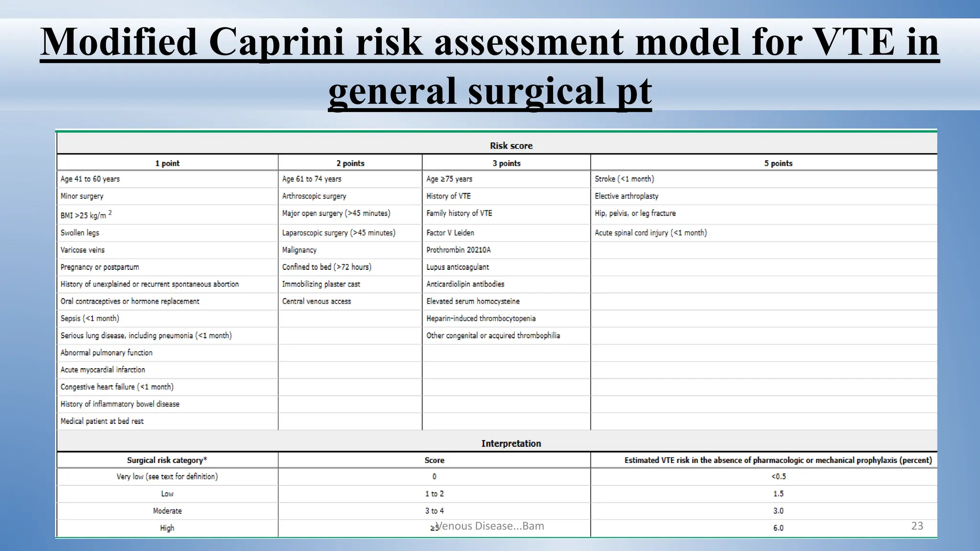The height and width of the screenshot is (551, 980).
Task: Click 'Surgical risk category*' header
Action: click(x=167, y=460)
